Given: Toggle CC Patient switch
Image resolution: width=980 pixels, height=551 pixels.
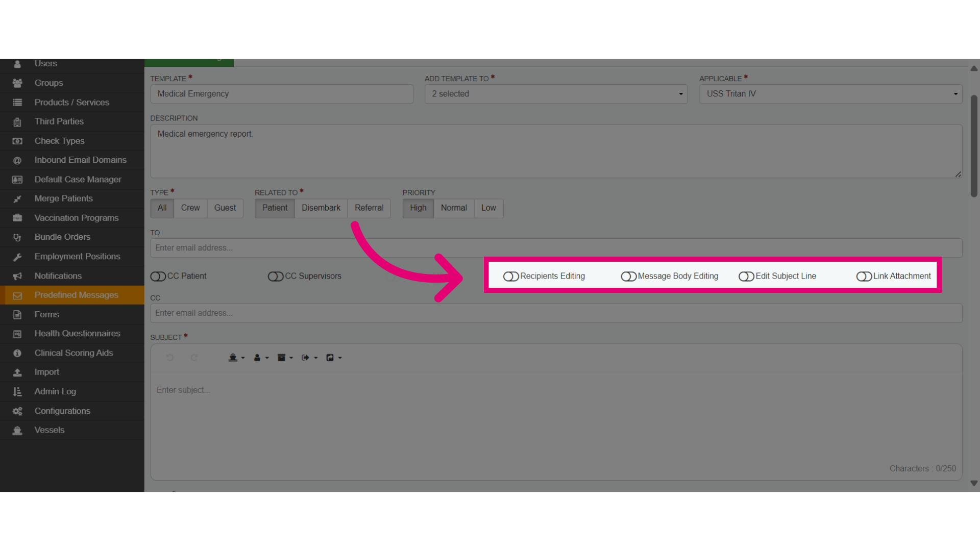Looking at the screenshot, I should click(158, 277).
